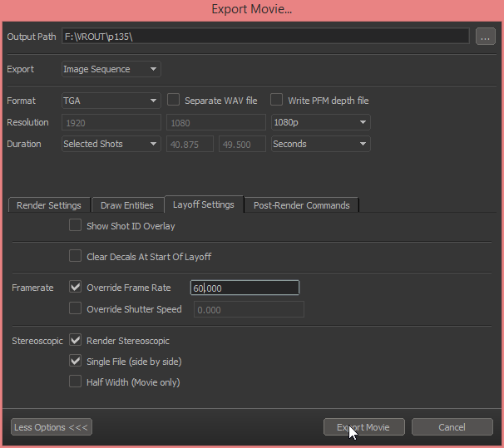Open the Selected Shots duration dropdown
504x448 pixels.
pos(111,144)
